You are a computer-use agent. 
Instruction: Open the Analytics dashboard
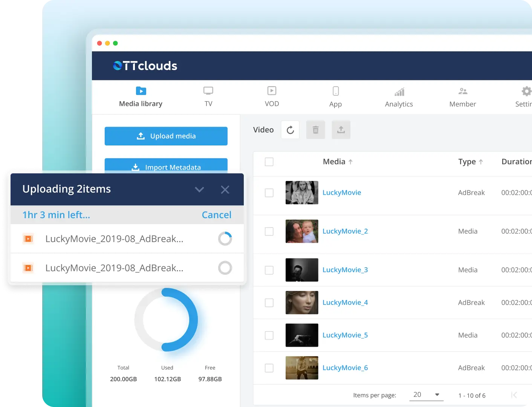[399, 97]
